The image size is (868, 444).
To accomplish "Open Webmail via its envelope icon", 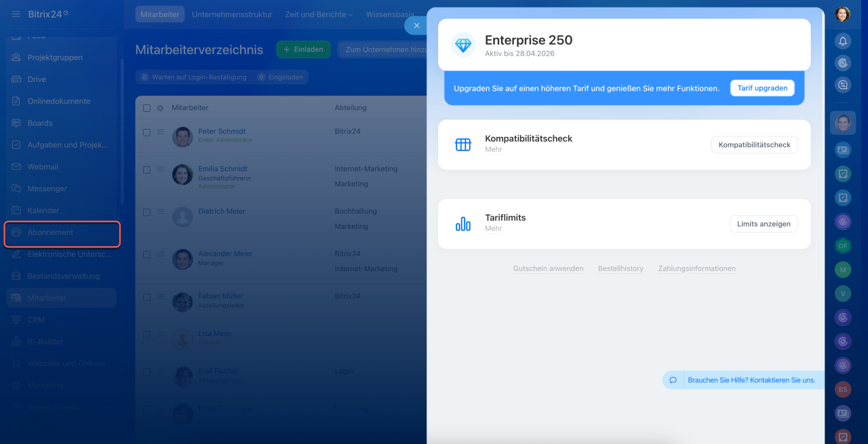I will click(16, 167).
